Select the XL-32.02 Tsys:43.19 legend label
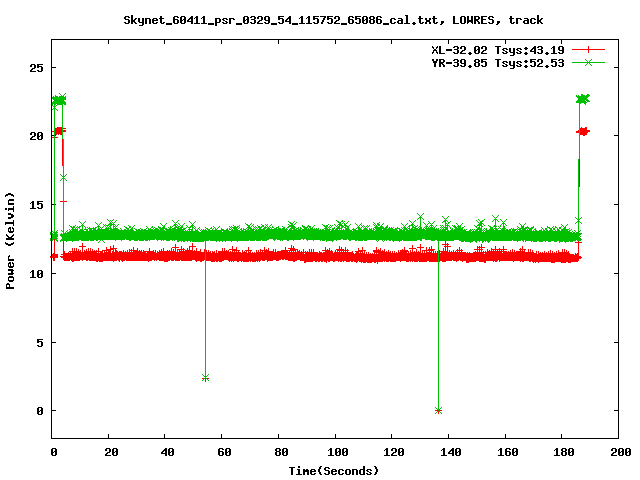 click(x=498, y=50)
